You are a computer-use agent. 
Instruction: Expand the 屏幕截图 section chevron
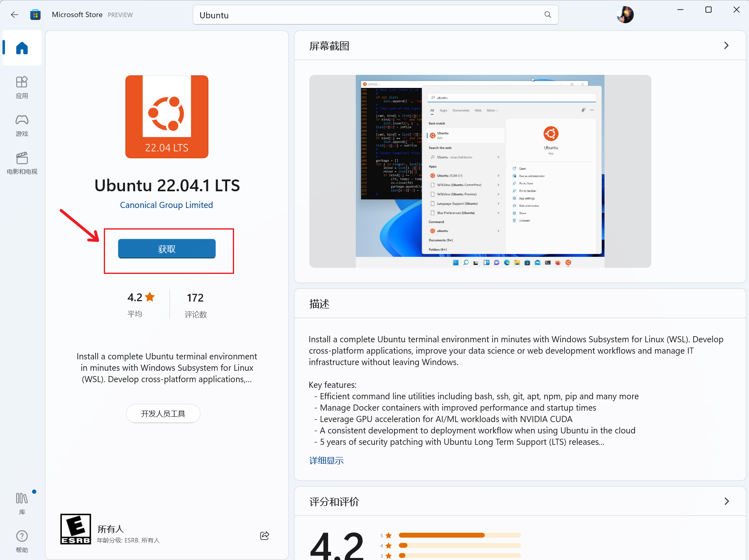[726, 46]
